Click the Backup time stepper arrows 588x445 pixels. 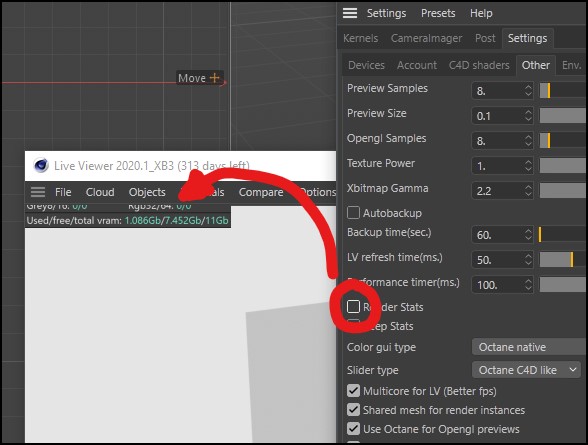[528, 235]
